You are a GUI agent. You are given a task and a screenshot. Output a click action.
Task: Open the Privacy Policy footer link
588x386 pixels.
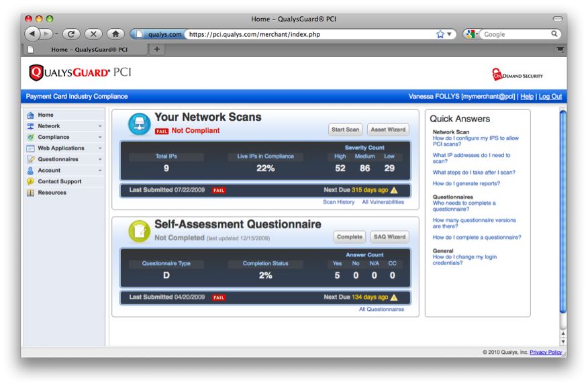546,352
